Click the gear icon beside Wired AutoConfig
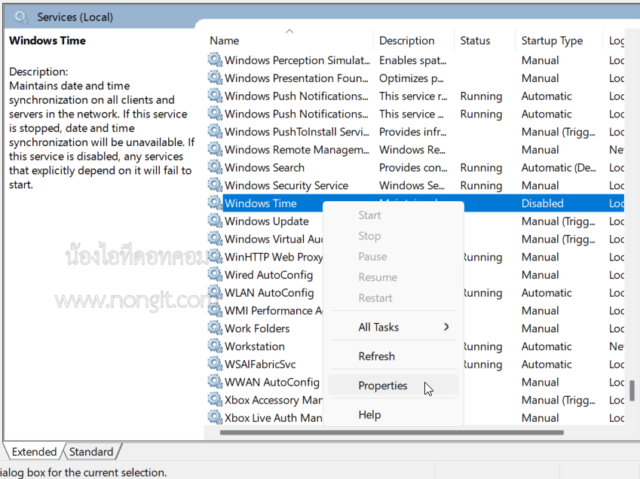The height and width of the screenshot is (479, 640). (x=215, y=274)
